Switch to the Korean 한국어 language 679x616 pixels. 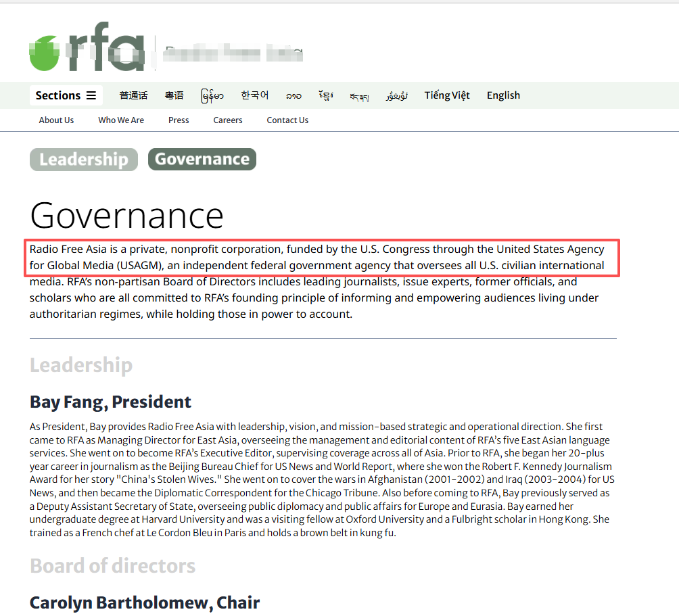[254, 95]
